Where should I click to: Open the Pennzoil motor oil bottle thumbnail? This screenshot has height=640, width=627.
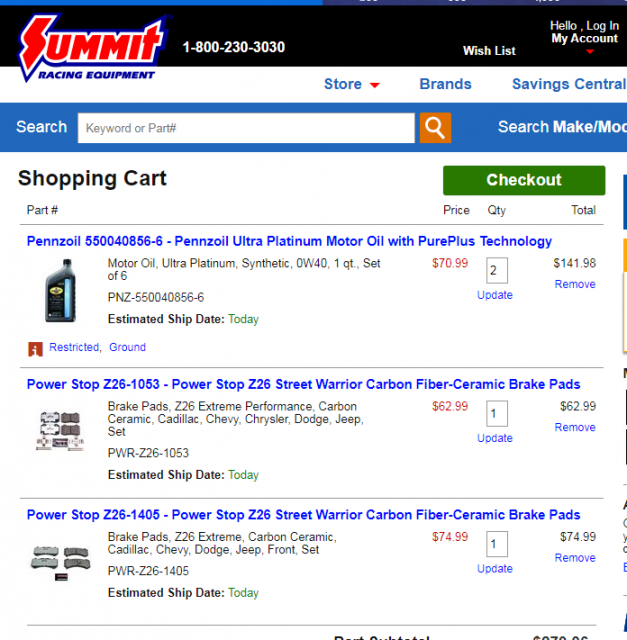coord(60,291)
